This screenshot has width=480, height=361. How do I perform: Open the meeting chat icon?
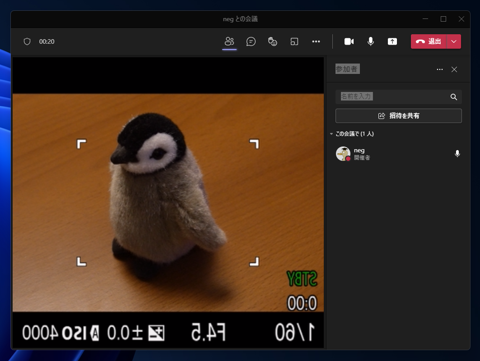point(251,42)
